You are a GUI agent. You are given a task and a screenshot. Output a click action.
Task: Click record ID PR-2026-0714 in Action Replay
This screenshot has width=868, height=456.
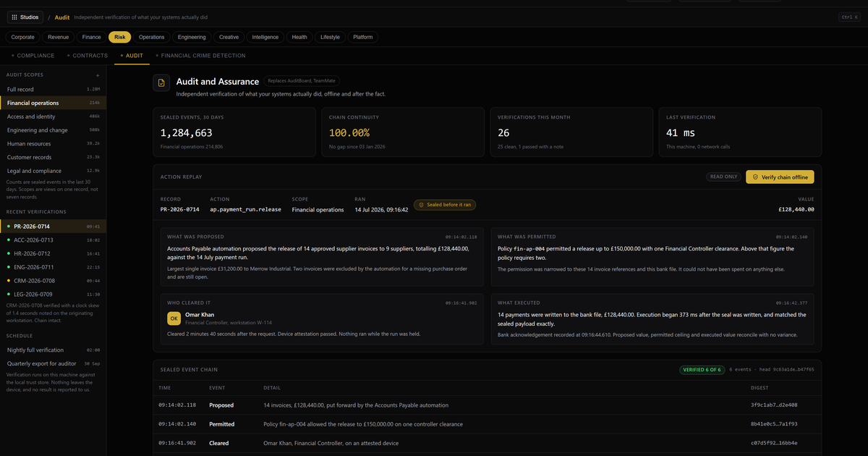pos(180,210)
